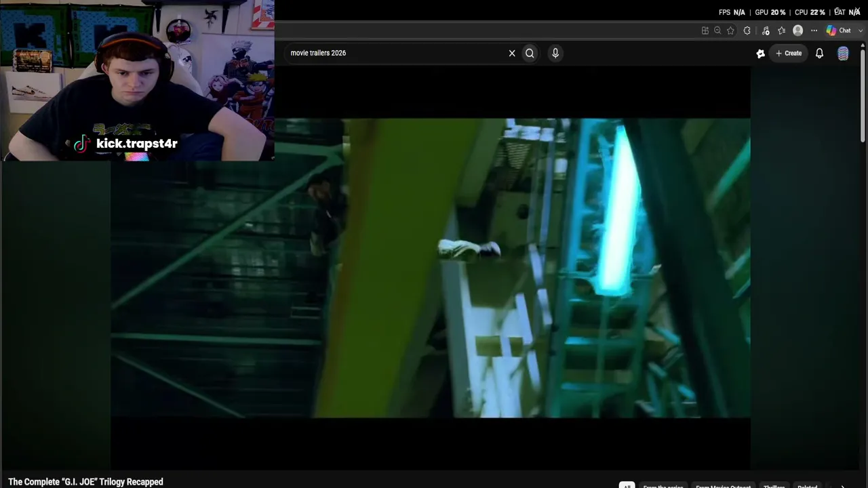Open the media control music icon
Screen dimensions: 868x488
766,30
